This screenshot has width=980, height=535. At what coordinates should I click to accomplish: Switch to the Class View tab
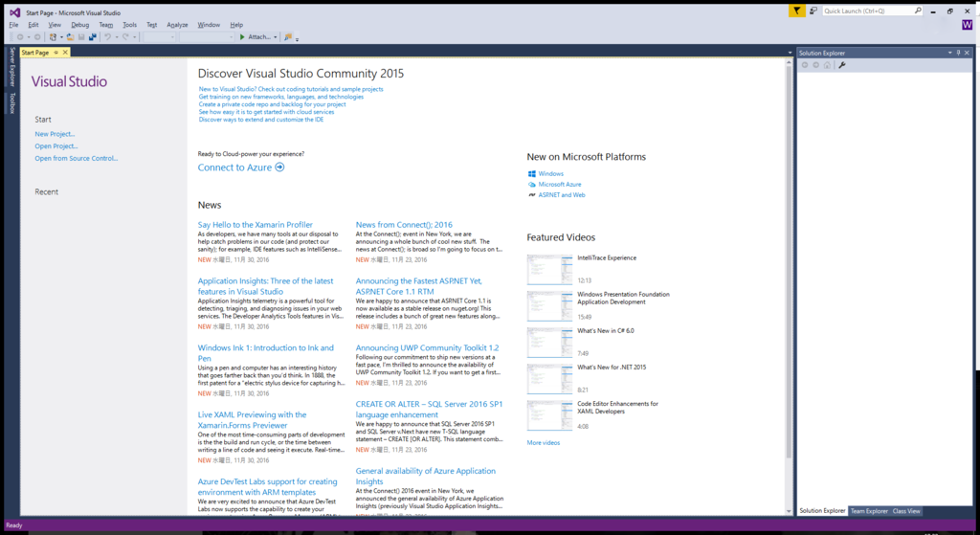point(906,511)
